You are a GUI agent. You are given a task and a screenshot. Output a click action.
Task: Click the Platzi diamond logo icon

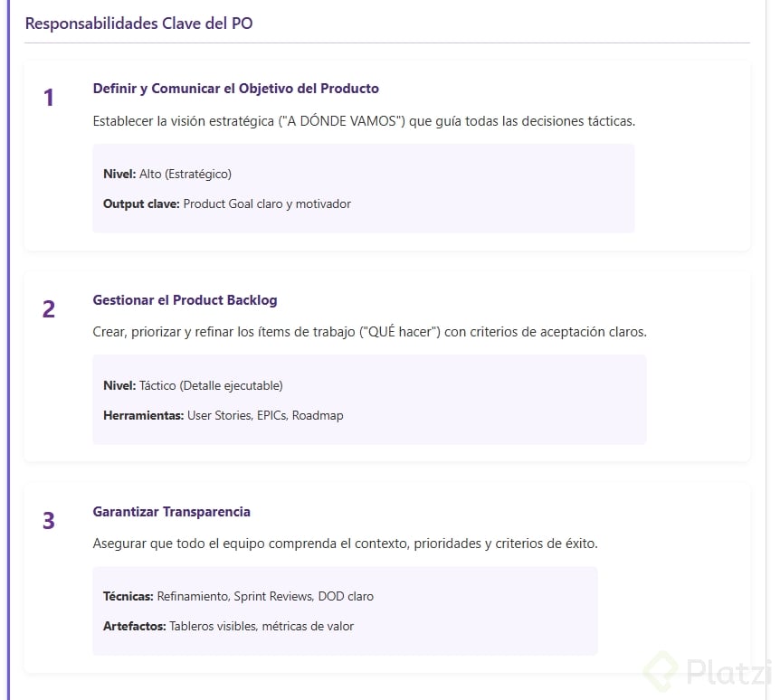point(660,672)
